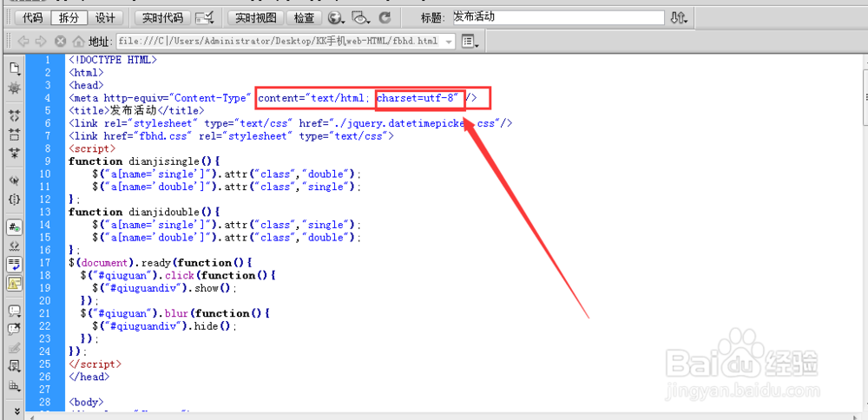The height and width of the screenshot is (420, 868).
Task: Select the parent tag icon
Action: (15, 180)
